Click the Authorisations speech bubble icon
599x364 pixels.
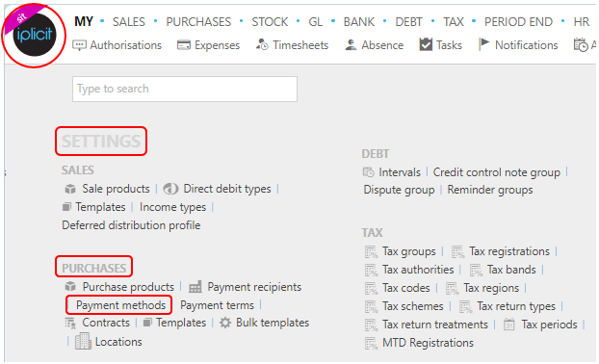pyautogui.click(x=80, y=45)
